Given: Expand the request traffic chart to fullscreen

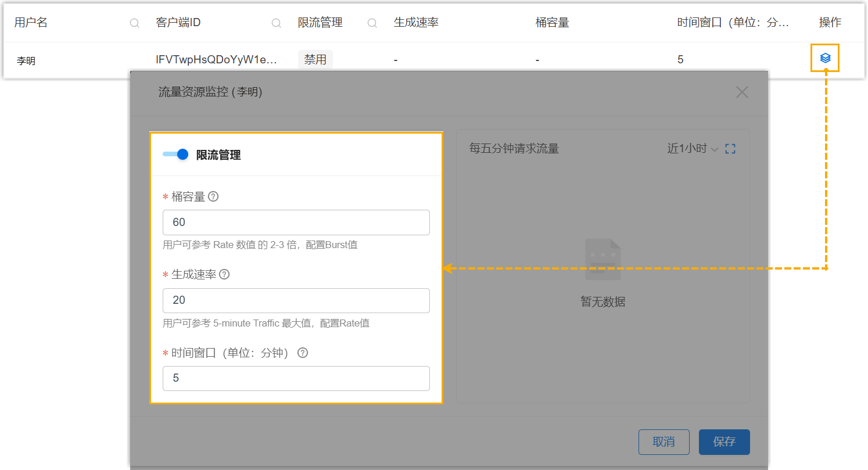Looking at the screenshot, I should (x=730, y=149).
